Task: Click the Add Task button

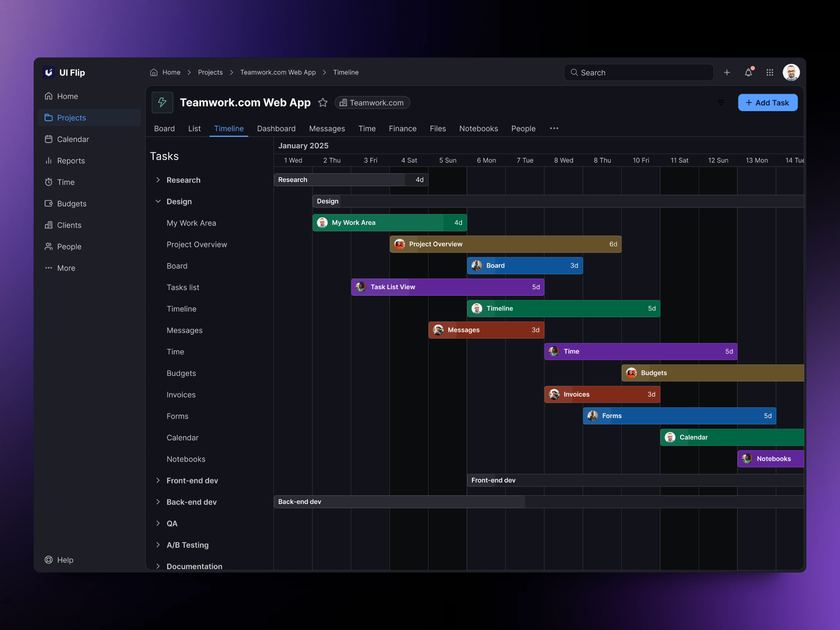Action: click(x=768, y=102)
